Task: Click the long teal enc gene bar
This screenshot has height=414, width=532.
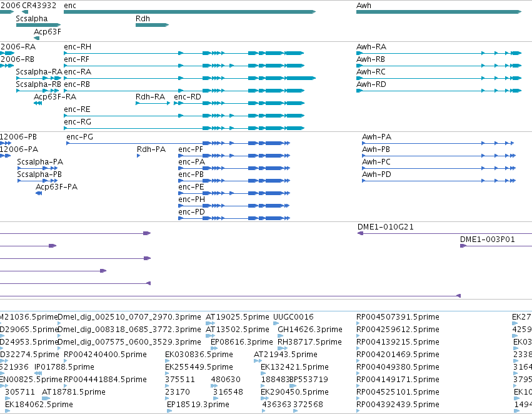Action: [x=189, y=12]
